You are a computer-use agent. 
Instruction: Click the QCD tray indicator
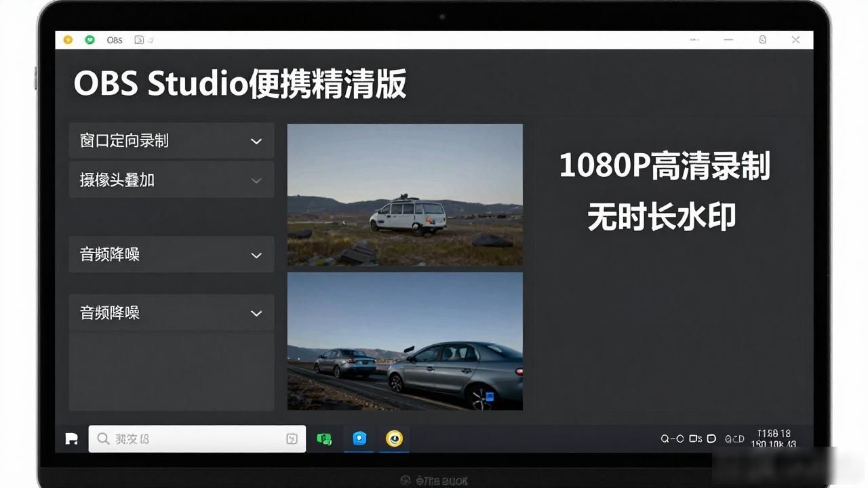(x=734, y=439)
